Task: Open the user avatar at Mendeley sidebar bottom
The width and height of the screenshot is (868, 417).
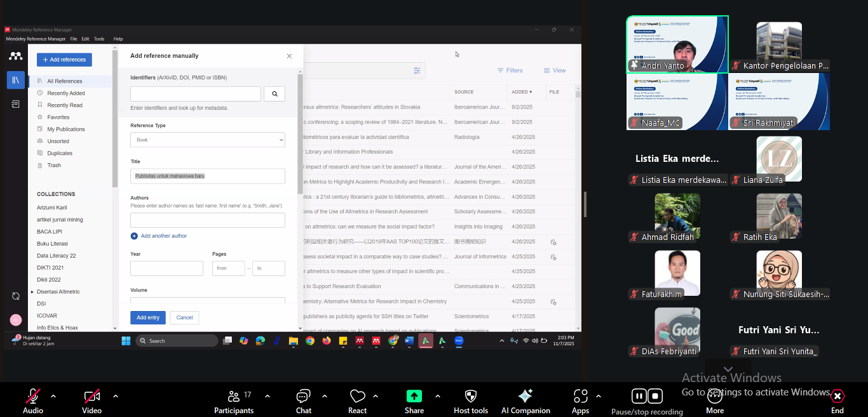Action: pyautogui.click(x=16, y=320)
